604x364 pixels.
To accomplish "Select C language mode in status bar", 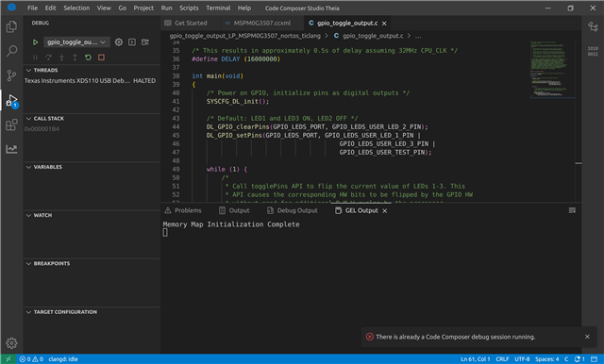I will pos(566,359).
